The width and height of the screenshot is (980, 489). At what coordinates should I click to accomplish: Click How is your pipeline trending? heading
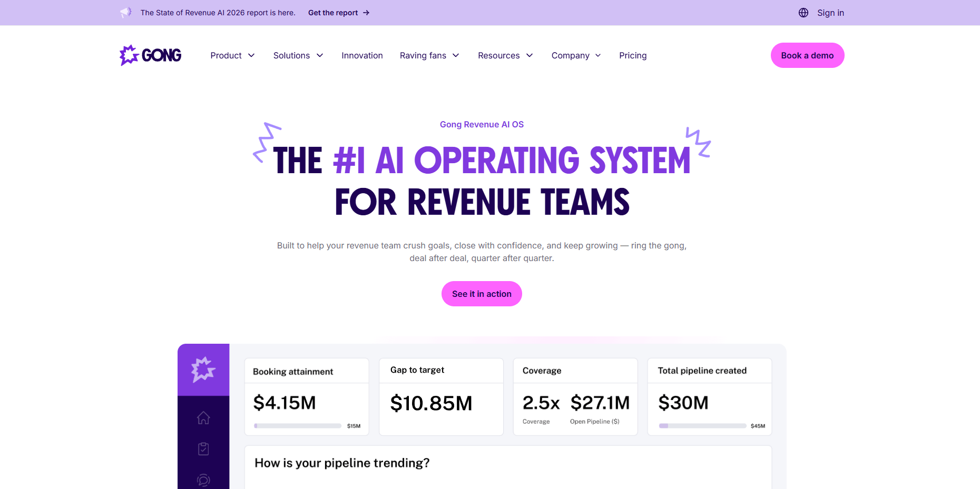(x=342, y=463)
